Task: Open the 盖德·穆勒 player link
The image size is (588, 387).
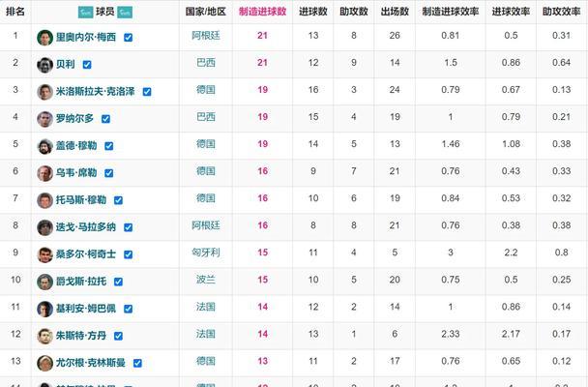Action: (x=76, y=146)
